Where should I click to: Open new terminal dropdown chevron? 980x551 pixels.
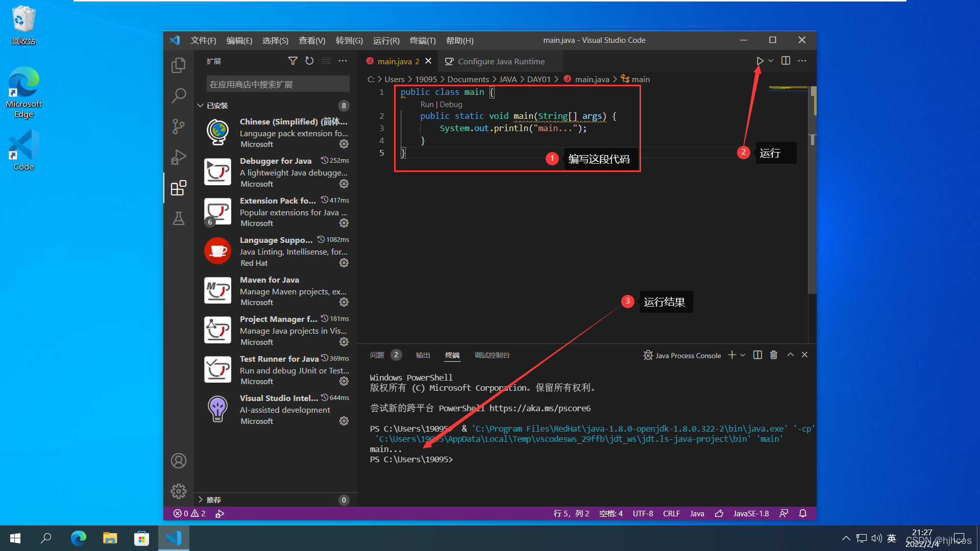click(743, 355)
